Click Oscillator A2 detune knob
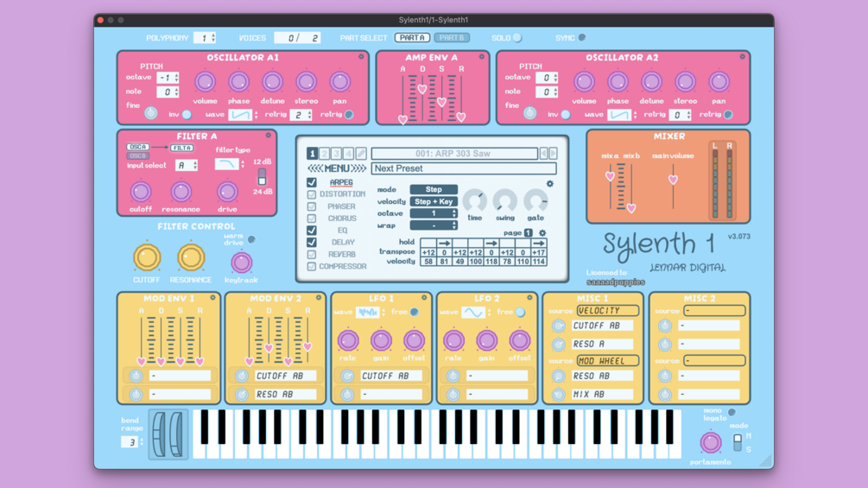 (x=651, y=82)
